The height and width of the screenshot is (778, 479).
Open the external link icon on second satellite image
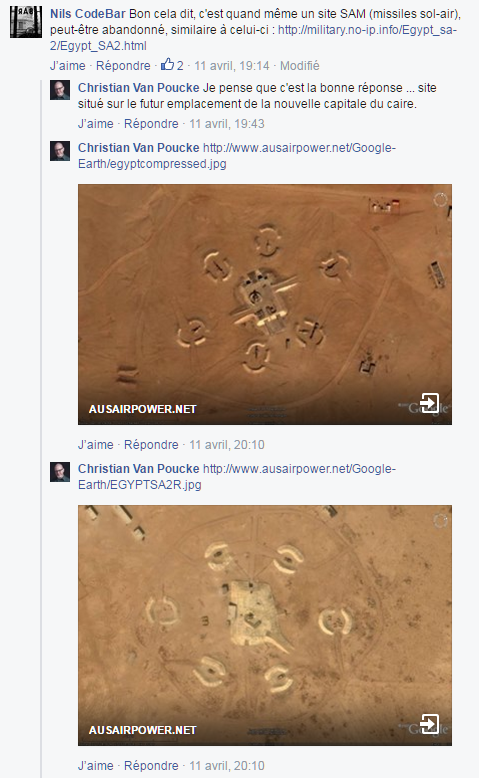pos(430,724)
